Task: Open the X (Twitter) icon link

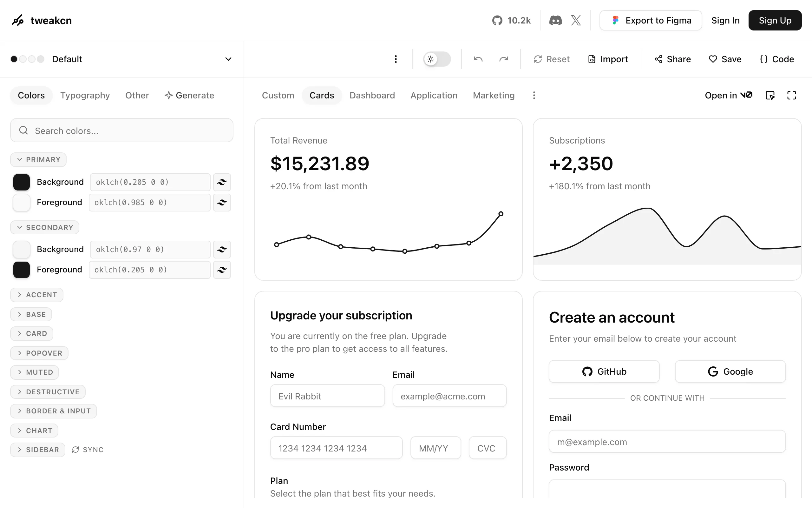Action: click(576, 21)
